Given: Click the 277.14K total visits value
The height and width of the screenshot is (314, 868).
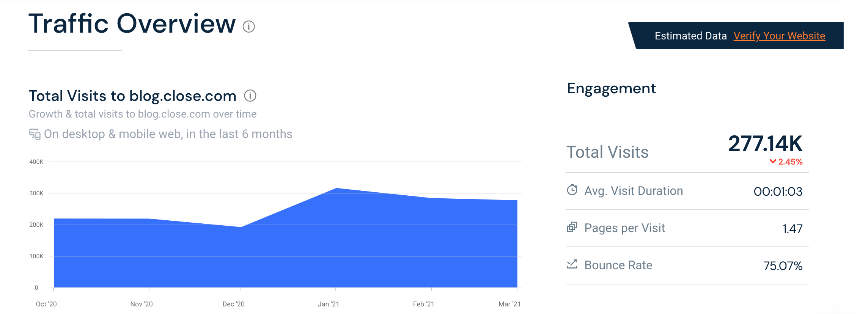Looking at the screenshot, I should pyautogui.click(x=765, y=144).
